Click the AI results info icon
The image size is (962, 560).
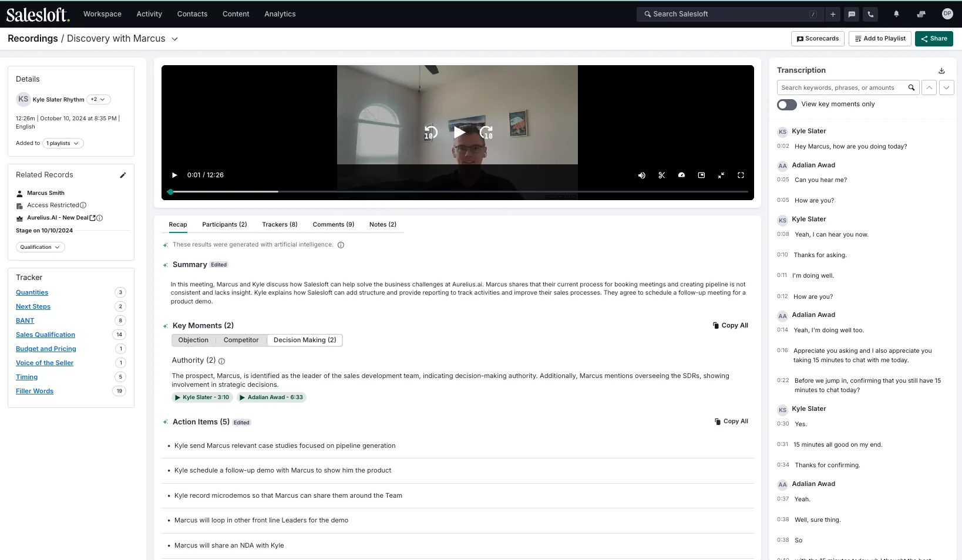click(341, 245)
